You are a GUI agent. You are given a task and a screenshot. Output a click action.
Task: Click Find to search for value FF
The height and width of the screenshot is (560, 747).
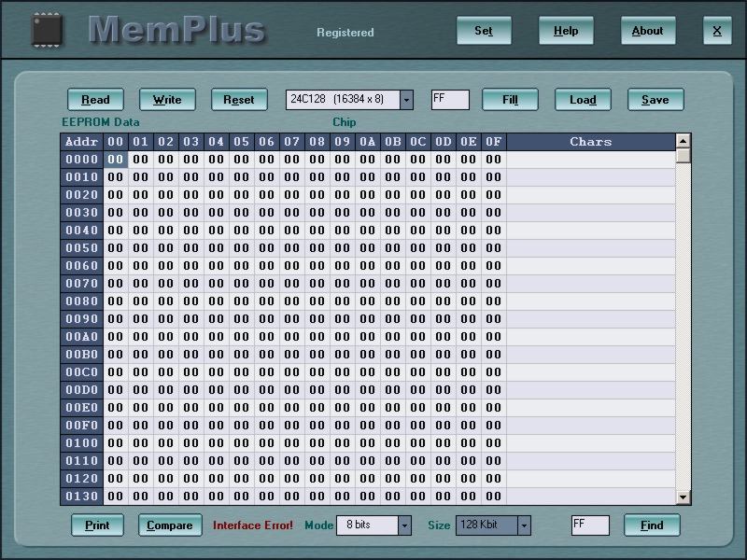click(651, 525)
